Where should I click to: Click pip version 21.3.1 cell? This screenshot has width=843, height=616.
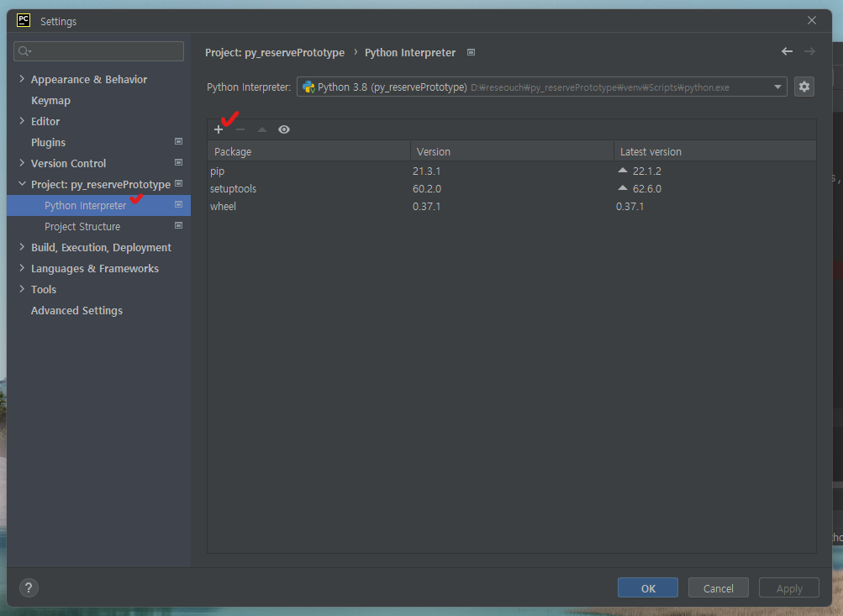click(426, 171)
